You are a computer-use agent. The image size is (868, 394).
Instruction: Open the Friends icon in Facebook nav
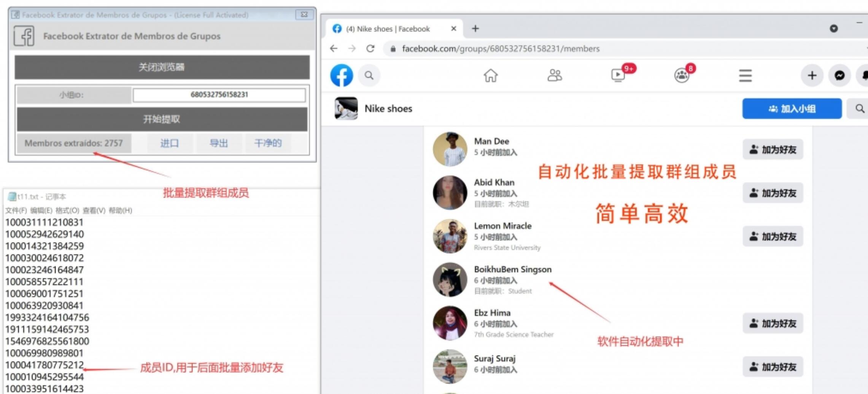point(555,75)
